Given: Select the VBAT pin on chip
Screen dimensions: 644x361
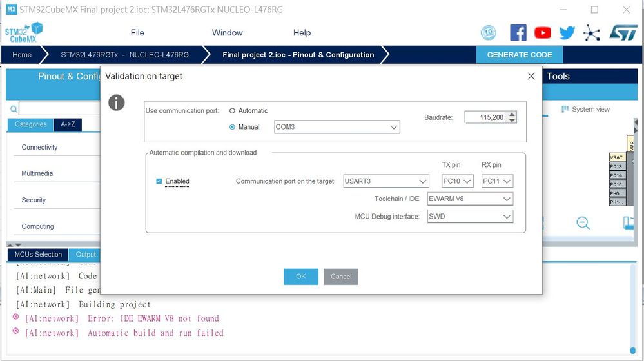Looking at the screenshot, I should point(617,157).
